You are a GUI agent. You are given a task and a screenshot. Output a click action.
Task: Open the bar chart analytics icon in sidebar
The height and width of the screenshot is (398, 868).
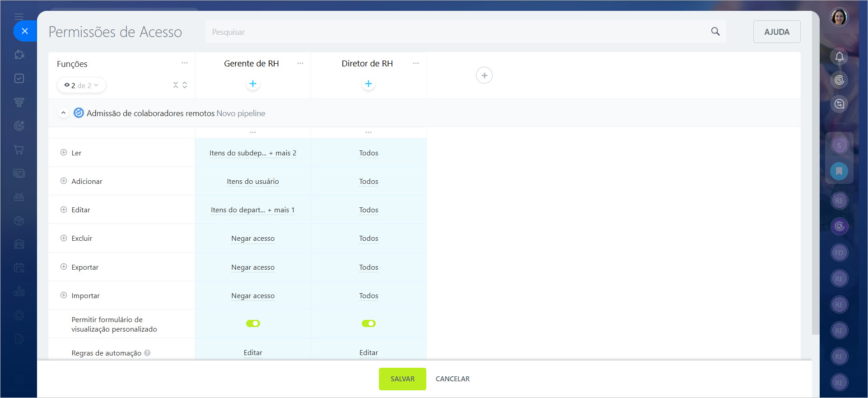[19, 291]
